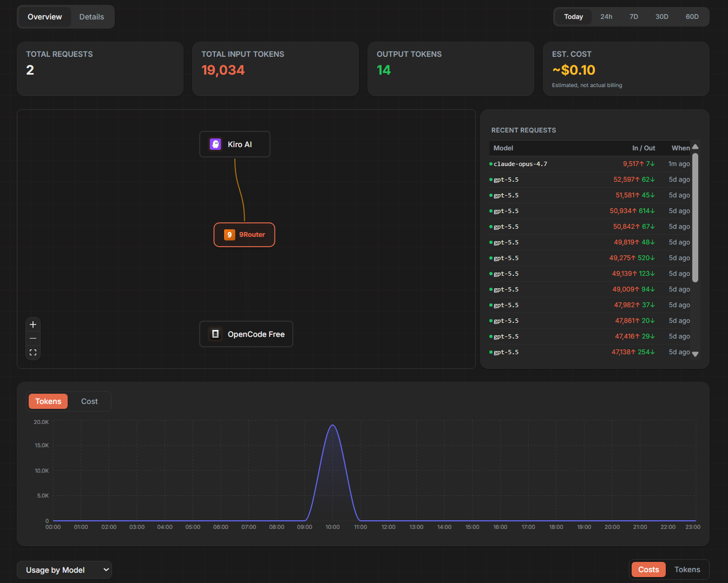This screenshot has width=728, height=583.
Task: Click the recent requests scroll down arrow
Action: (x=696, y=354)
